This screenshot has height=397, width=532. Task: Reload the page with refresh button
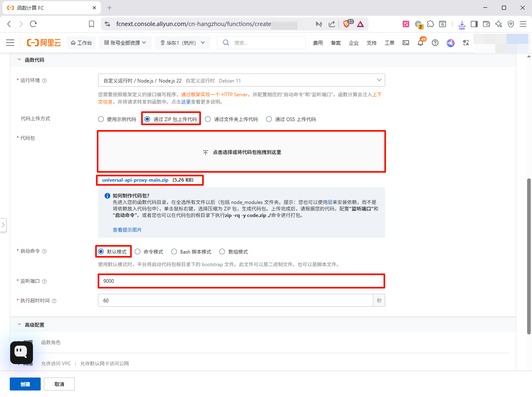pyautogui.click(x=33, y=24)
